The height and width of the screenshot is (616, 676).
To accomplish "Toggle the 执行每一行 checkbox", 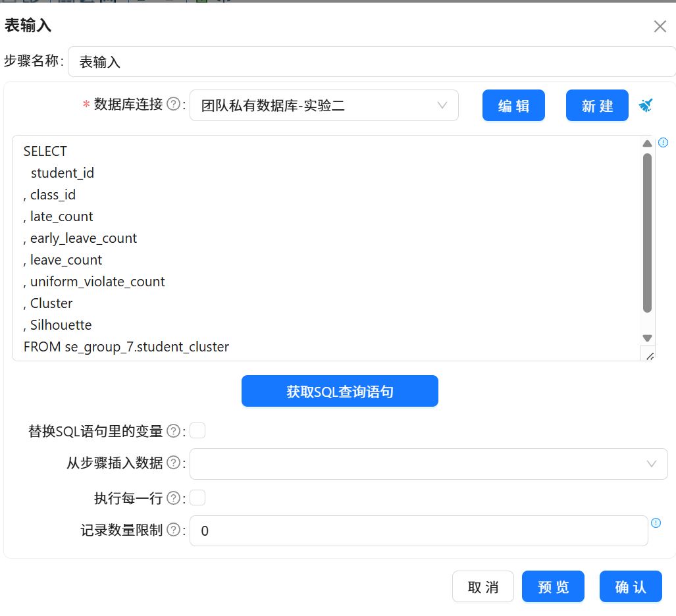I will pos(197,498).
